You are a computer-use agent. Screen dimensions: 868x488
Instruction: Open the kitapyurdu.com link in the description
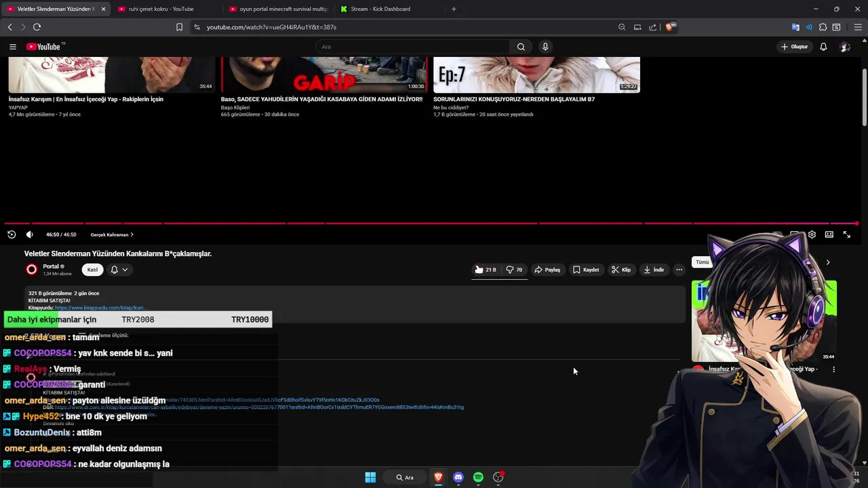click(100, 308)
